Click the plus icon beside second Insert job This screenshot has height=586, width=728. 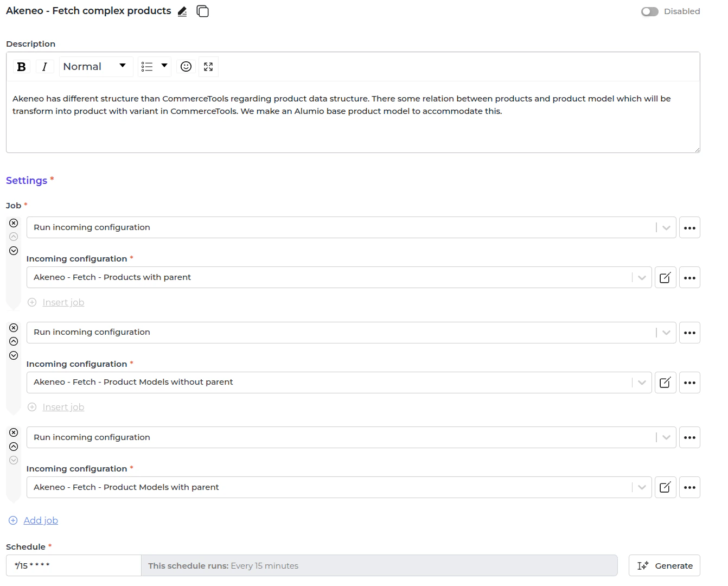32,407
